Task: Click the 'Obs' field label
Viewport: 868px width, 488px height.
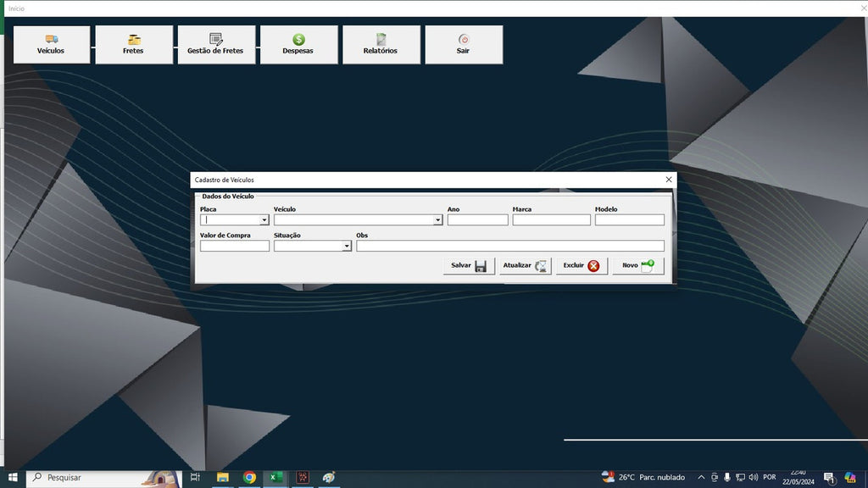Action: [x=362, y=236]
